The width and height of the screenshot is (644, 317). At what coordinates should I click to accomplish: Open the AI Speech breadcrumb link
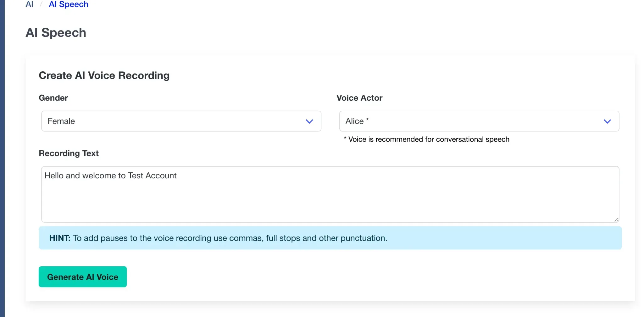68,4
